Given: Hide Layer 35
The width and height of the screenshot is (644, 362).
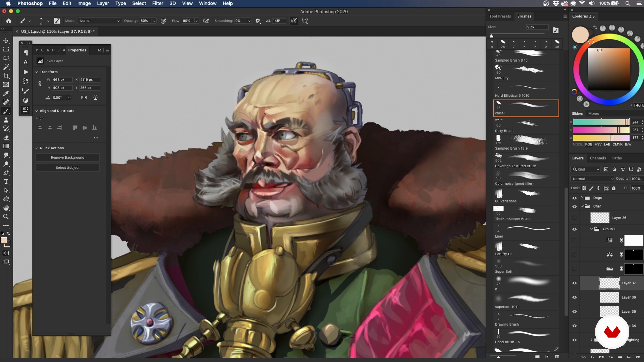Looking at the screenshot, I should pos(575,312).
